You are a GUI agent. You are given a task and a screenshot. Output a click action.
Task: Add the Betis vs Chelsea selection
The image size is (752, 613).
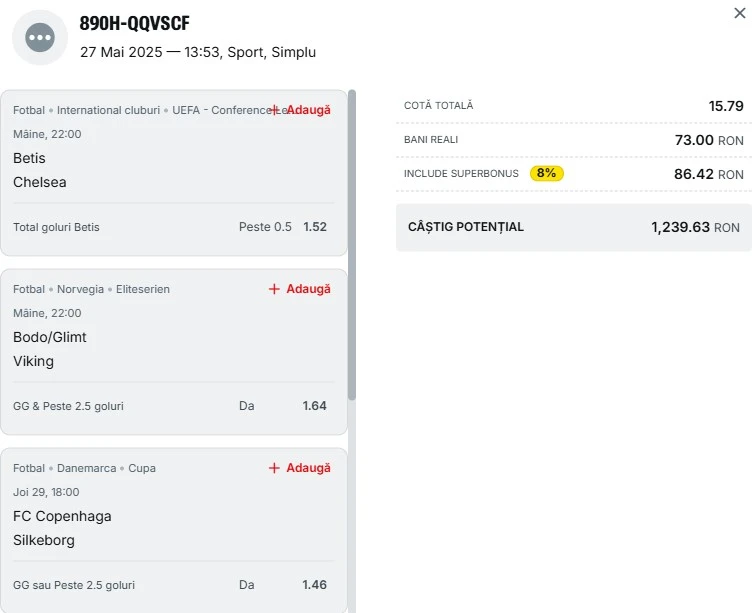coord(301,110)
